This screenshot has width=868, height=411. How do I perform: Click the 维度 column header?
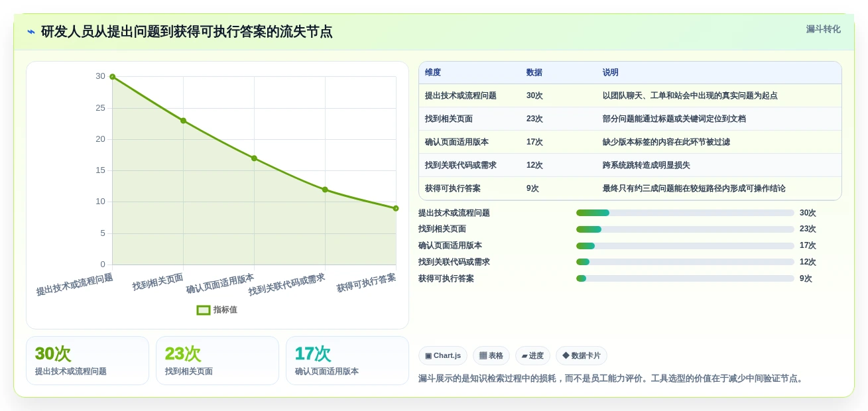click(x=433, y=72)
